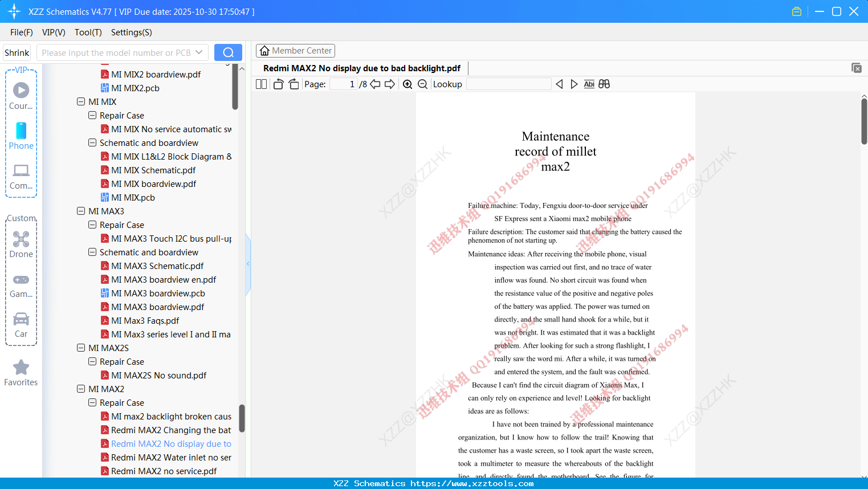Click the yellow toolbox icon in title bar
Viewport: 868px width, 489px height.
(x=797, y=11)
